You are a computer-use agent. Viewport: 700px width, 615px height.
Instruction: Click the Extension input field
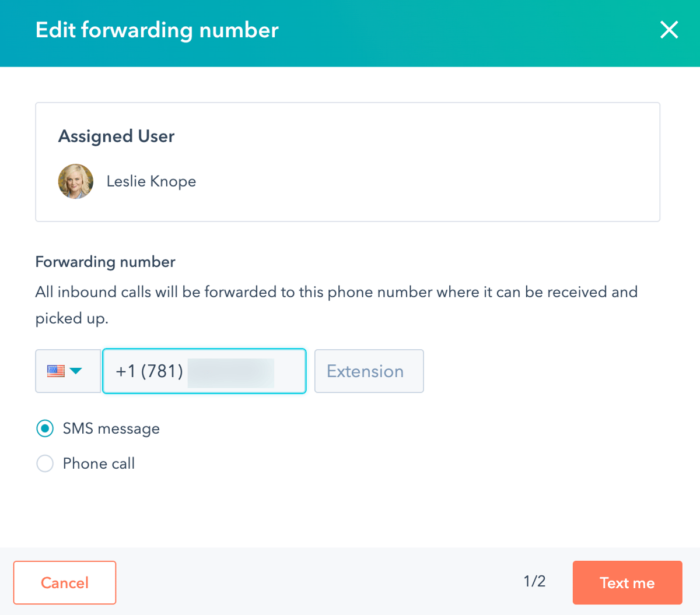coord(369,371)
